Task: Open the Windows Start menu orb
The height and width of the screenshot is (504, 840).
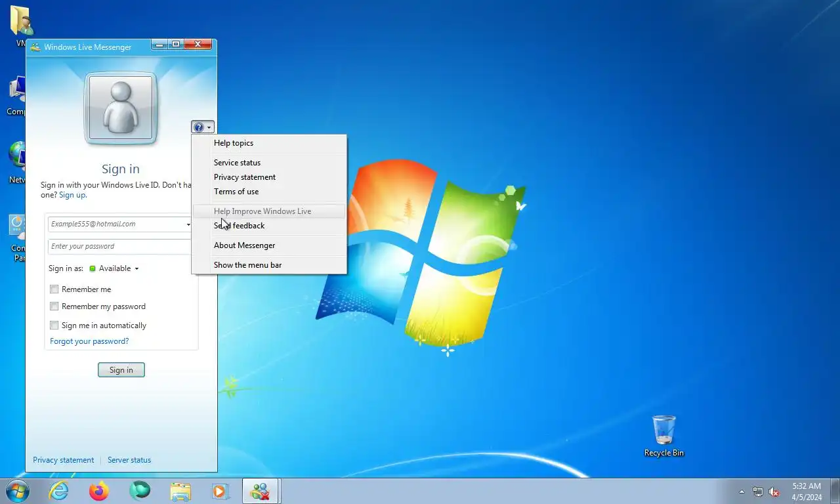Action: 17,491
